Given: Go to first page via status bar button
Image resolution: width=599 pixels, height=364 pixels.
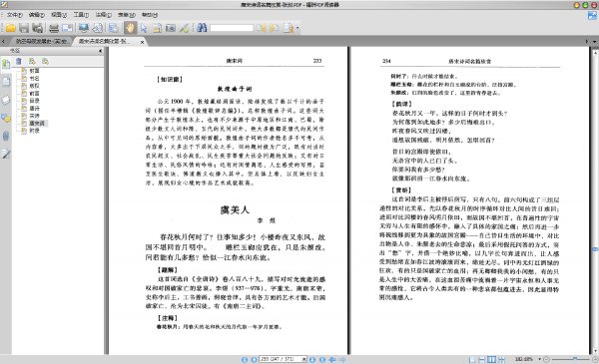Looking at the screenshot, I should pyautogui.click(x=245, y=359).
